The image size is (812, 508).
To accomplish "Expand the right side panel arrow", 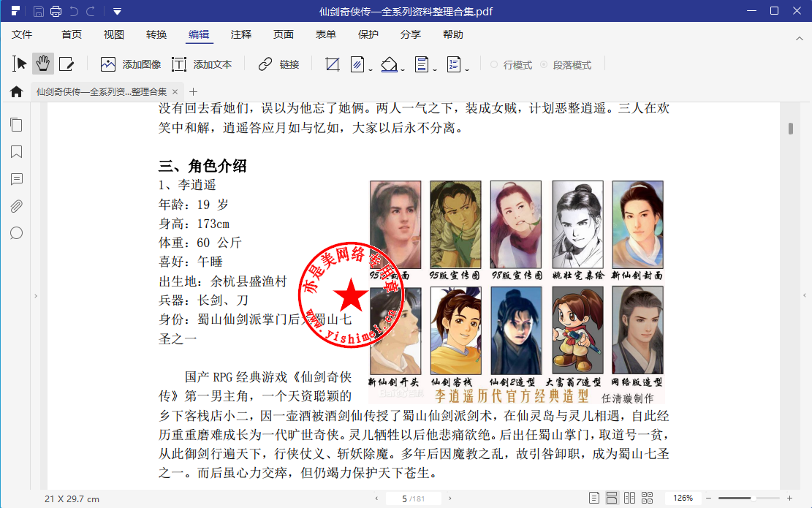I will click(805, 295).
